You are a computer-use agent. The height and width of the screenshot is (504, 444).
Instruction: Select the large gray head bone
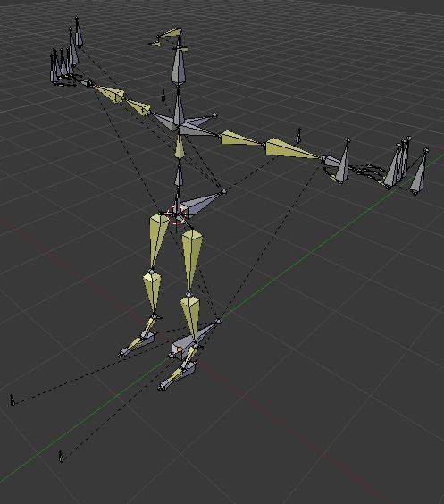pos(179,66)
